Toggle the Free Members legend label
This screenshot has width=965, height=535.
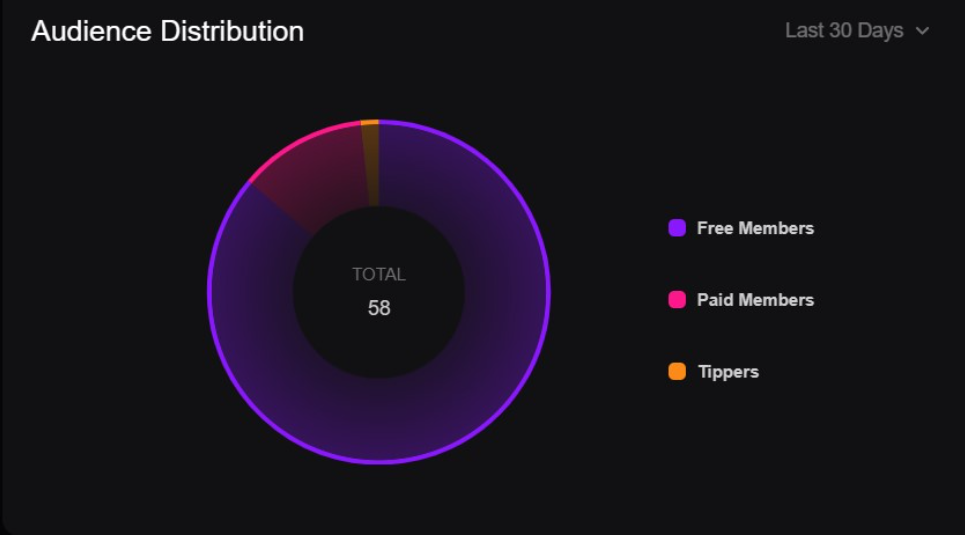click(x=755, y=228)
